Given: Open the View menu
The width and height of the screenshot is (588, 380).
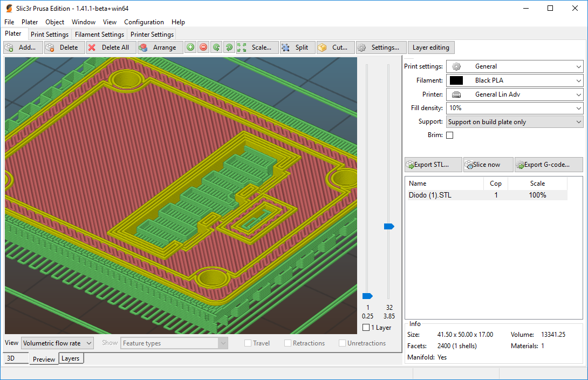Looking at the screenshot, I should (x=110, y=22).
